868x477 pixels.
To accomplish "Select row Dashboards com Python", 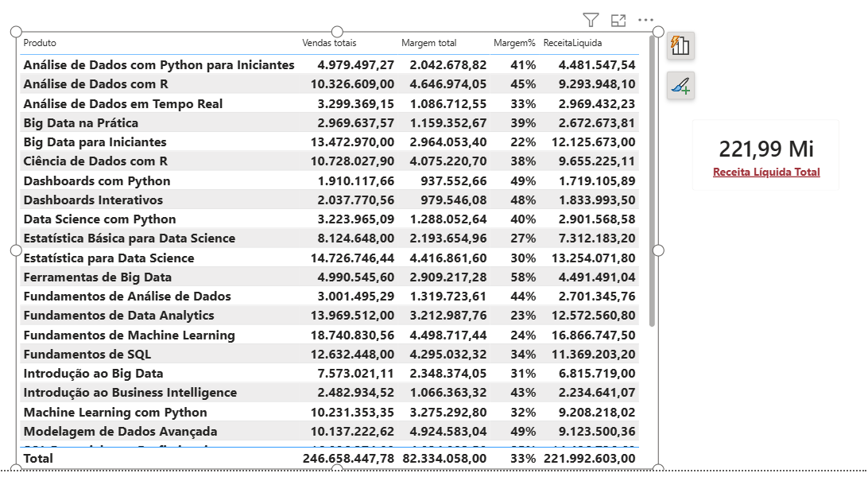I will [329, 181].
